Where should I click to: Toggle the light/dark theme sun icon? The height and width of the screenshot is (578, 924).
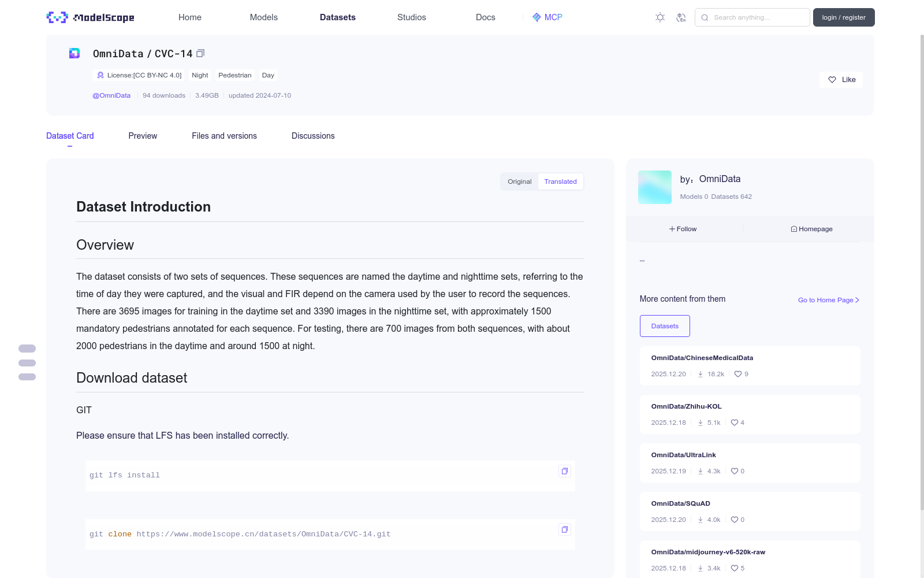coord(660,17)
